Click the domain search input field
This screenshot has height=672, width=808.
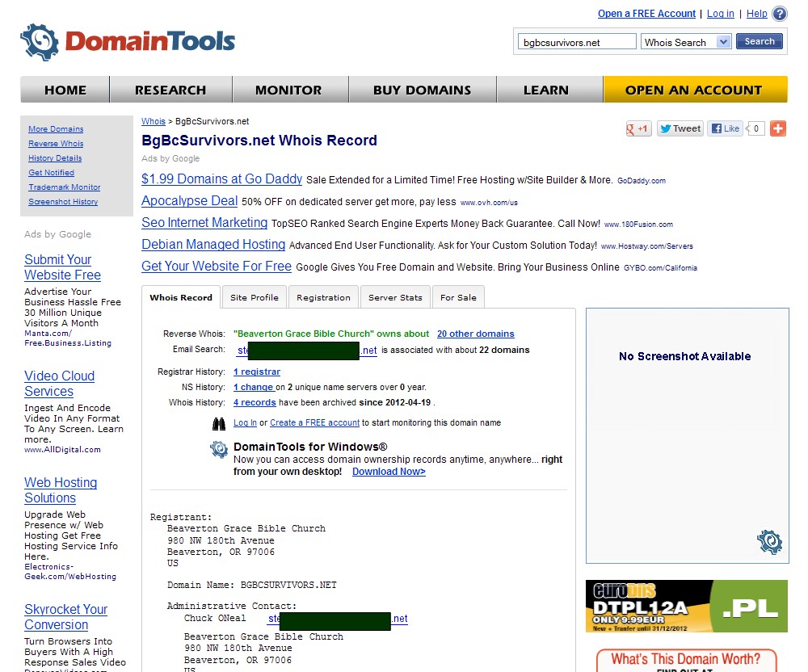[x=576, y=42]
